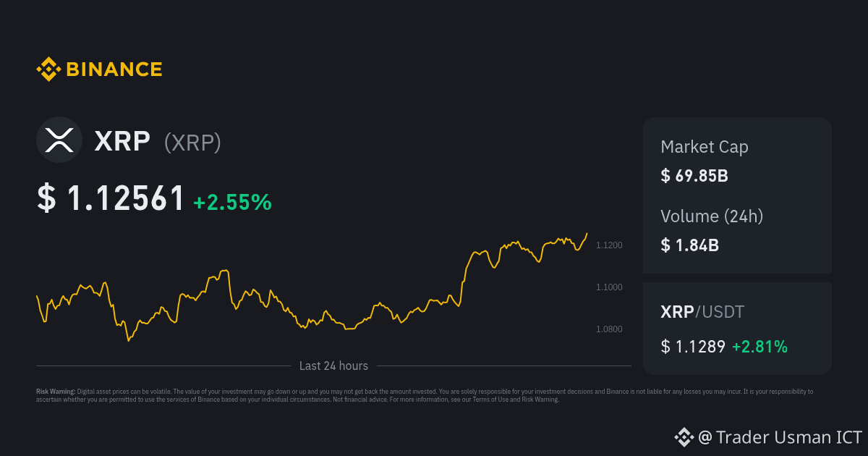Click the Last 24 hours chart caption
Screen dimensions: 868x456
coord(333,366)
